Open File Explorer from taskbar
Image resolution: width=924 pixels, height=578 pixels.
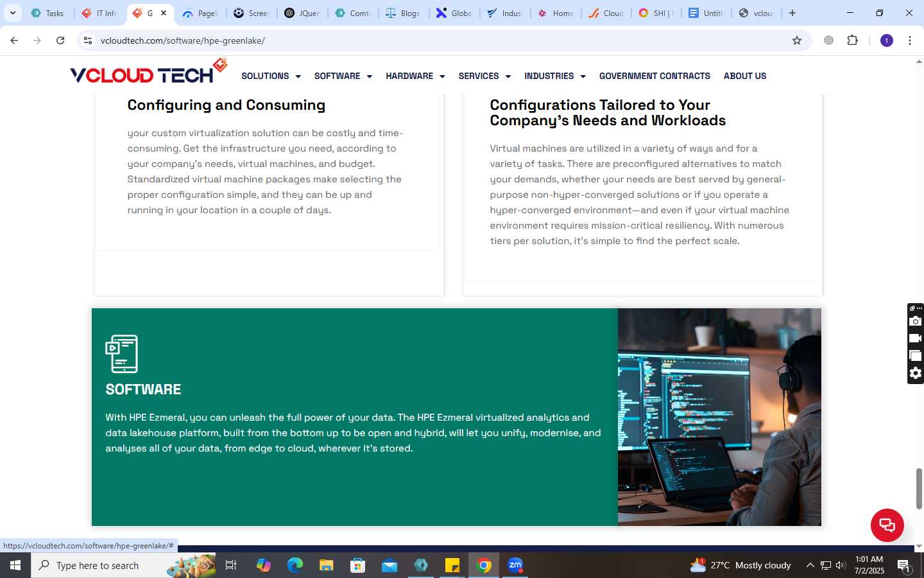pyautogui.click(x=327, y=565)
